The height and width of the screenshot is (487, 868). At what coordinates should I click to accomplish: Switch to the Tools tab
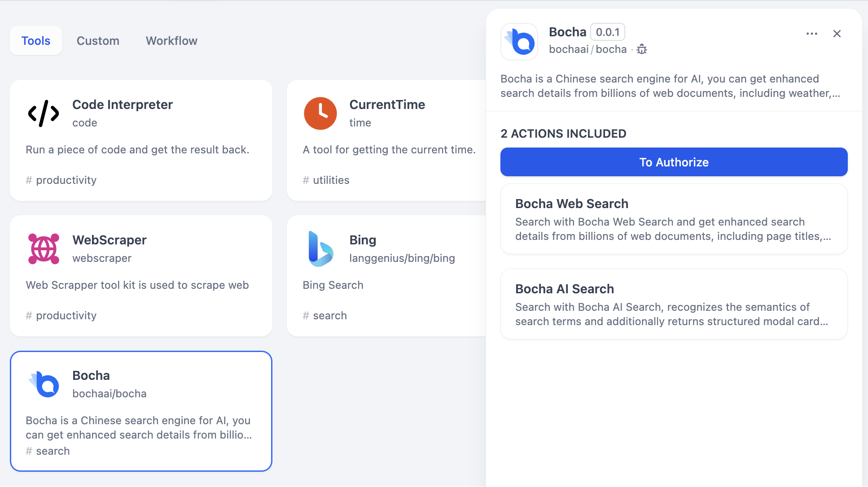[x=36, y=41]
